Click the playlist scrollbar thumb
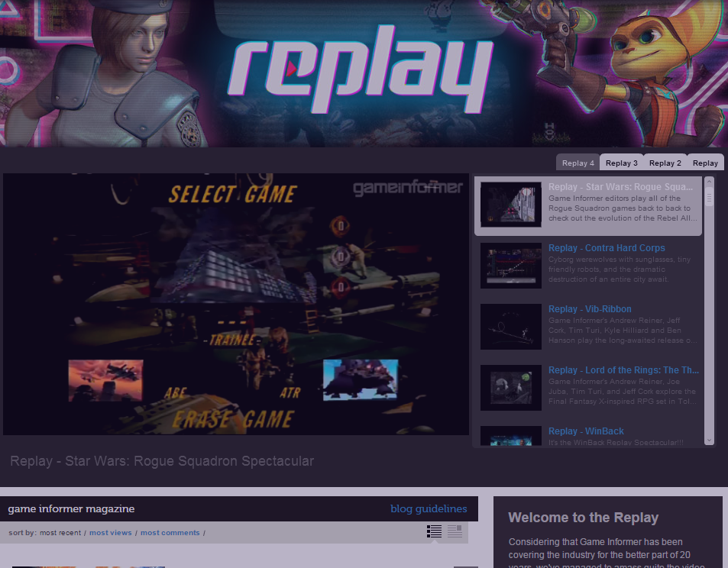 pyautogui.click(x=709, y=197)
